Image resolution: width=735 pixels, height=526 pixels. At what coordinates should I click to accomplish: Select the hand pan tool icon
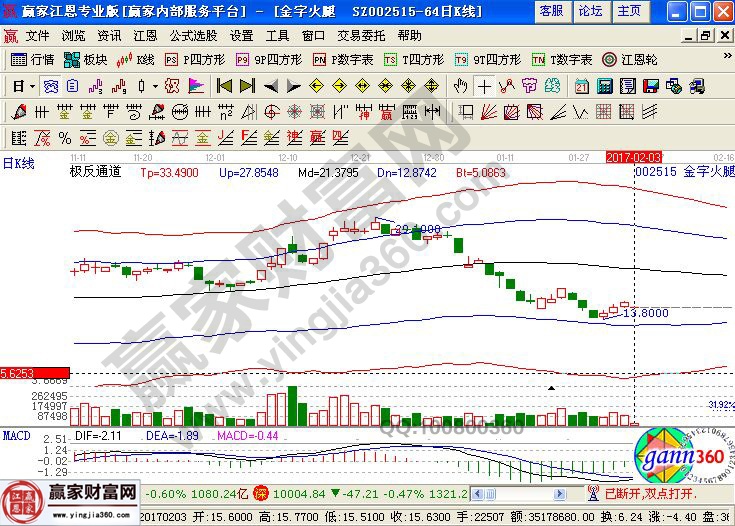(x=461, y=86)
